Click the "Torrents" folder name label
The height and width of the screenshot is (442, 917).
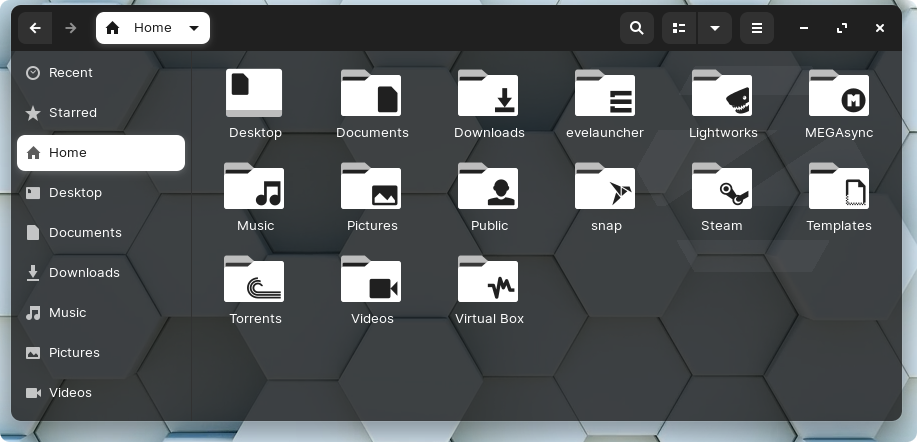(256, 319)
